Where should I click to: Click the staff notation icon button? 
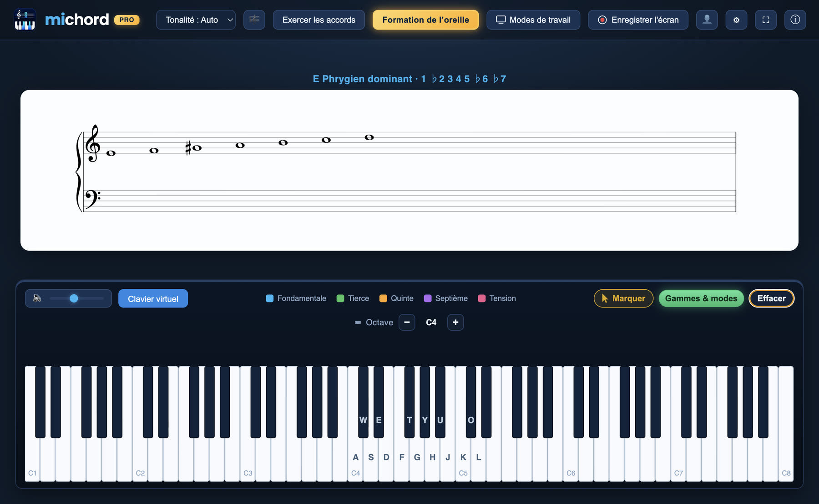pos(254,20)
